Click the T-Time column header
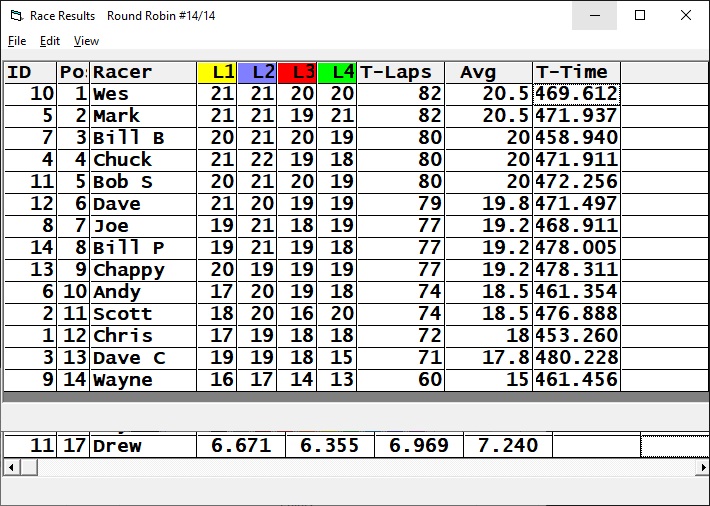The width and height of the screenshot is (710, 506). [576, 72]
